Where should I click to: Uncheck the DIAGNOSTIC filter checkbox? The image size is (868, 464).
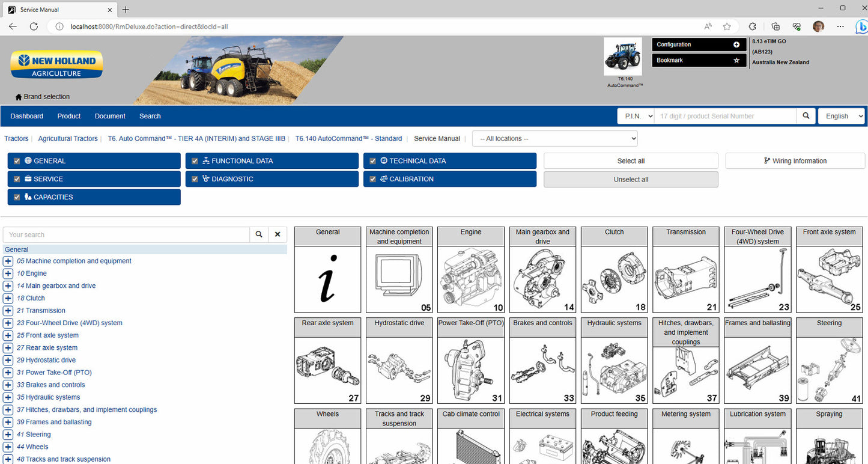coord(195,179)
